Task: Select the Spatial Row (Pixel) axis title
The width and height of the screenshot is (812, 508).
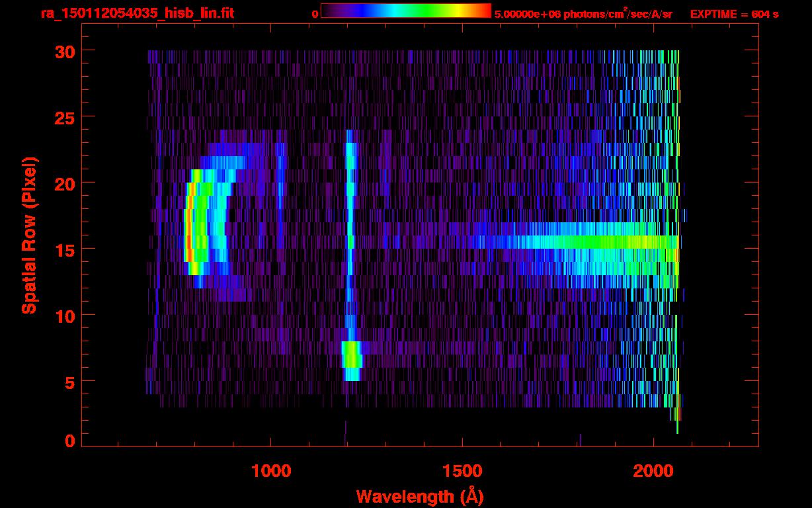Action: [x=29, y=235]
